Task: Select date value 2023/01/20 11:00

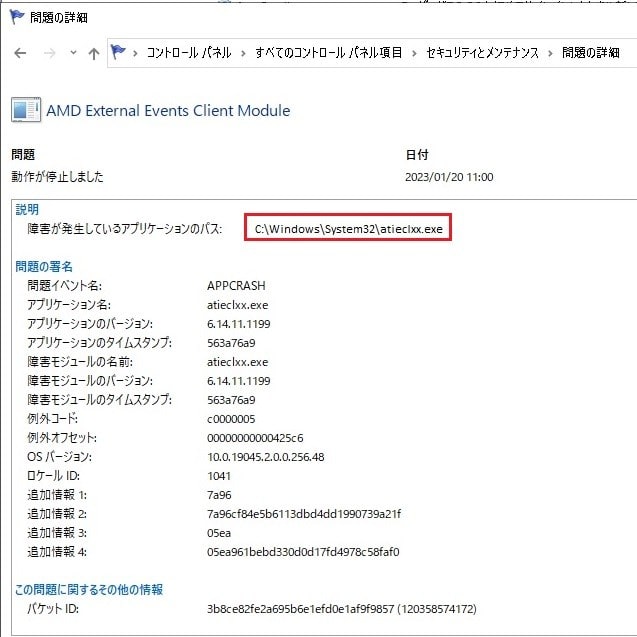Action: [449, 177]
